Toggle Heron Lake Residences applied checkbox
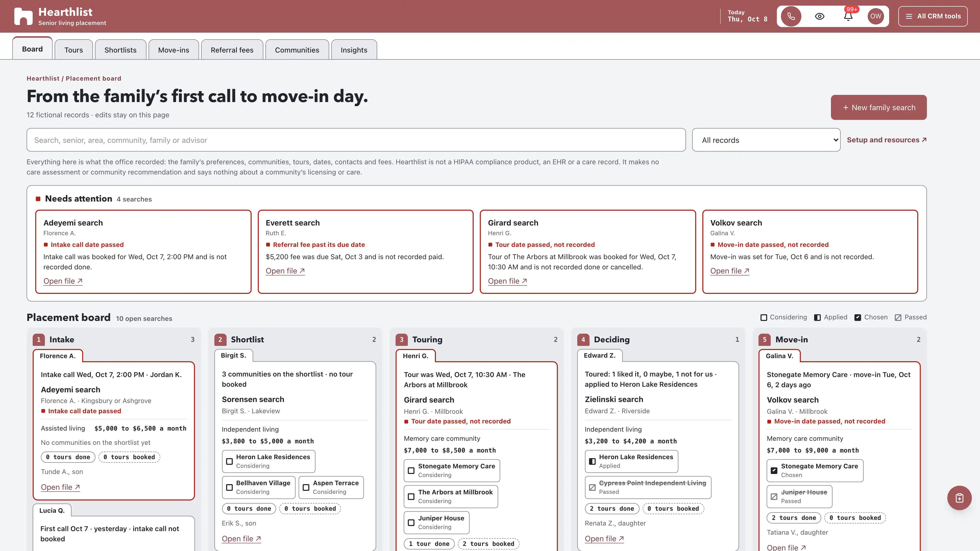The height and width of the screenshot is (551, 980). point(592,461)
